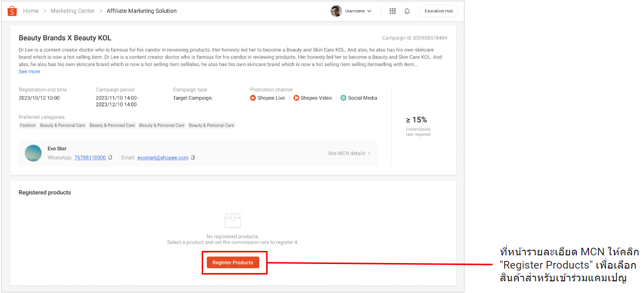Click the Register Products button
This screenshot has height=293, width=644.
(233, 262)
